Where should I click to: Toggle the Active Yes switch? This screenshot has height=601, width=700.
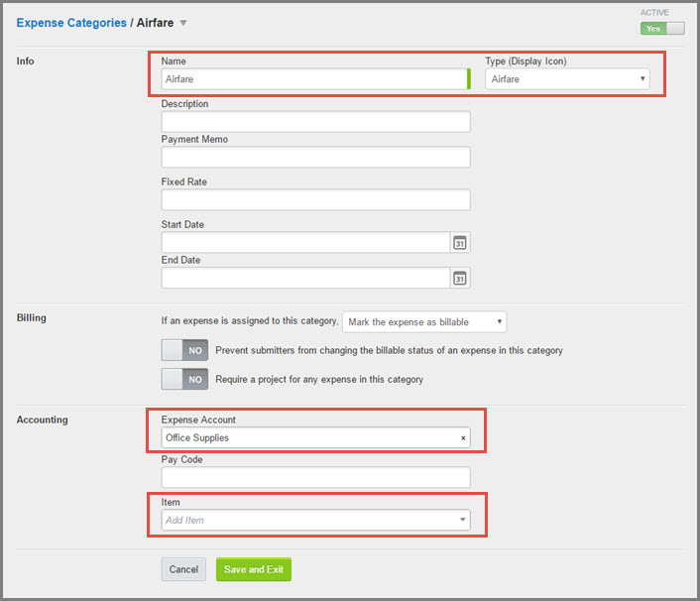point(662,28)
